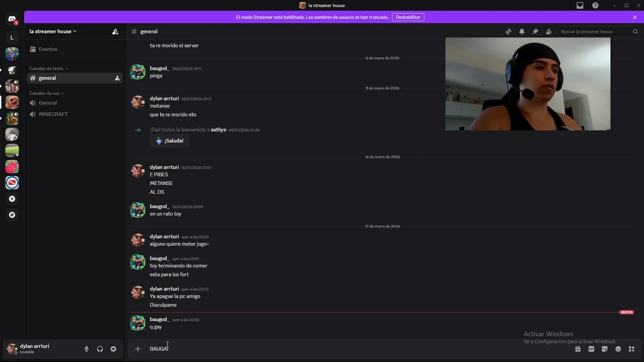Click the "# general" title in channel header
The width and height of the screenshot is (644, 362).
coord(144,31)
